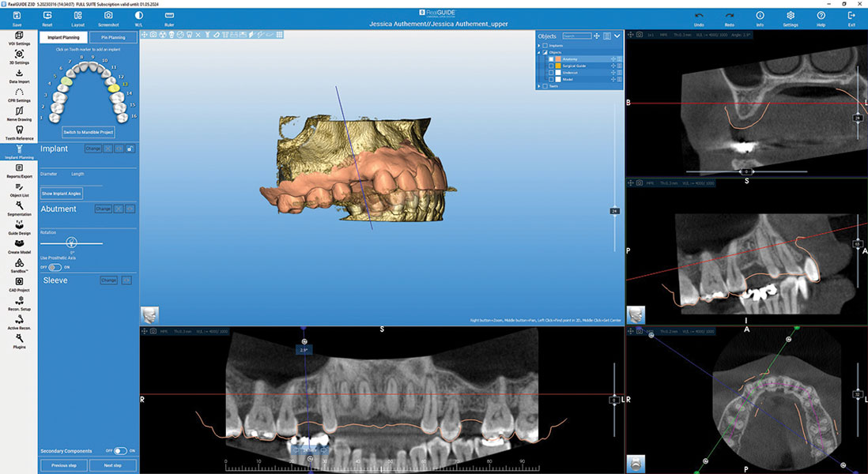Open CAD Project from sidebar
Viewport: 868px width, 474px height.
19,283
